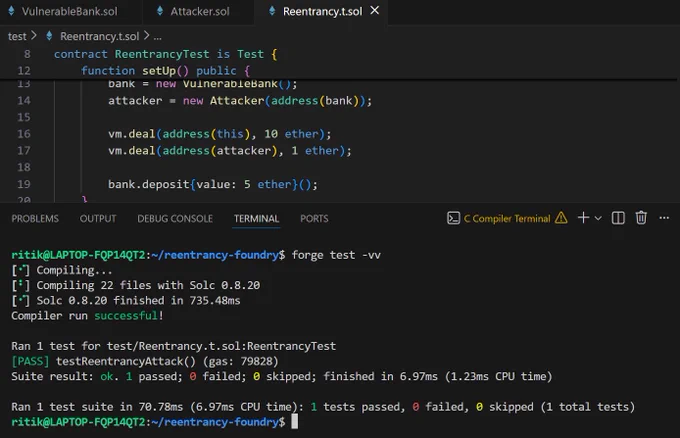Click the 'test' folder breadcrumb
This screenshot has width=680, height=438.
point(17,36)
